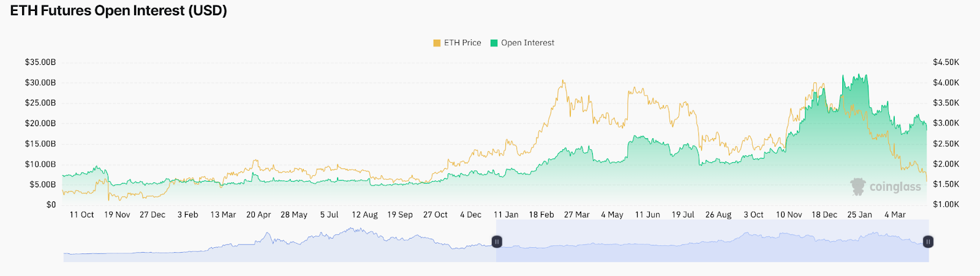Screen dimensions: 980x276
Task: Toggle the ETH Price series label
Action: pos(462,43)
